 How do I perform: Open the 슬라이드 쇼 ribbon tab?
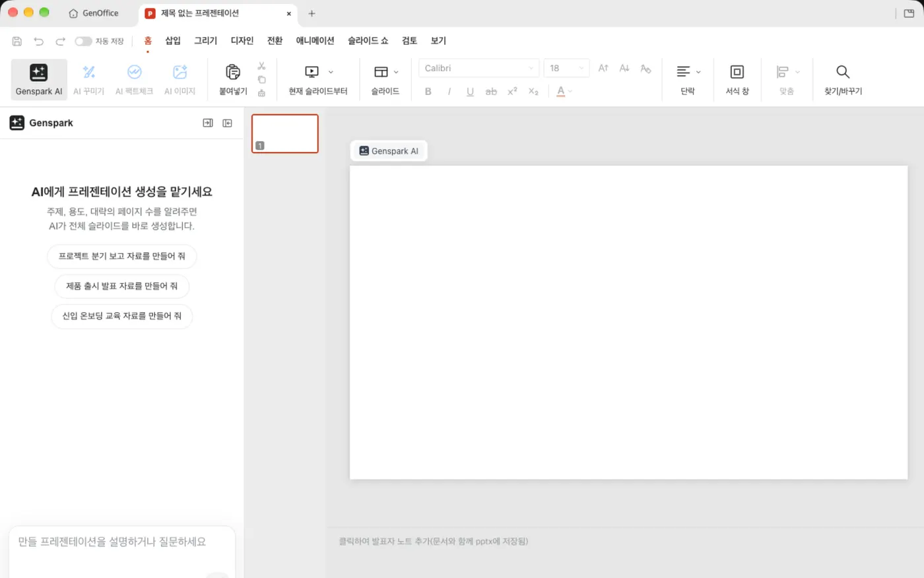click(x=368, y=41)
